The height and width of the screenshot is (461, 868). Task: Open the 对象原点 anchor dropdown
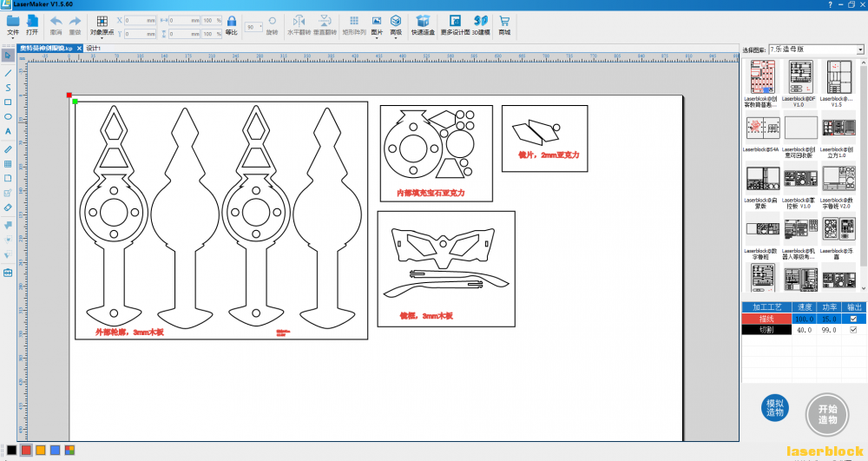point(102,25)
